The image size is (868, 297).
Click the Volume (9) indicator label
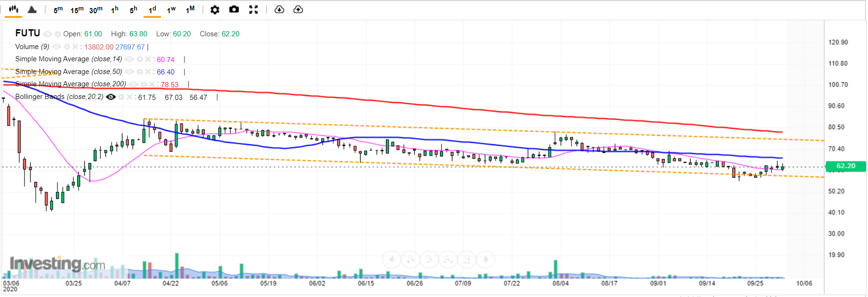coord(32,47)
